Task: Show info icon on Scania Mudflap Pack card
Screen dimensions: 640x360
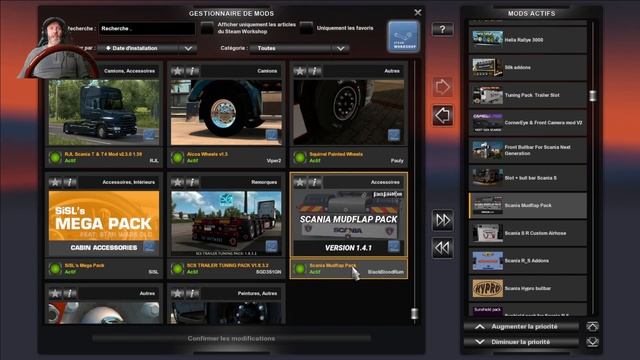Action: (315, 182)
